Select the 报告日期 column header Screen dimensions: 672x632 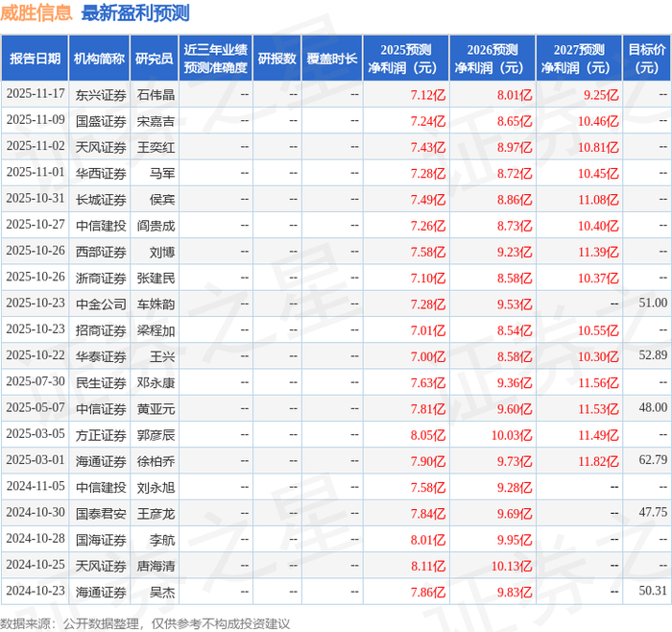click(x=35, y=59)
